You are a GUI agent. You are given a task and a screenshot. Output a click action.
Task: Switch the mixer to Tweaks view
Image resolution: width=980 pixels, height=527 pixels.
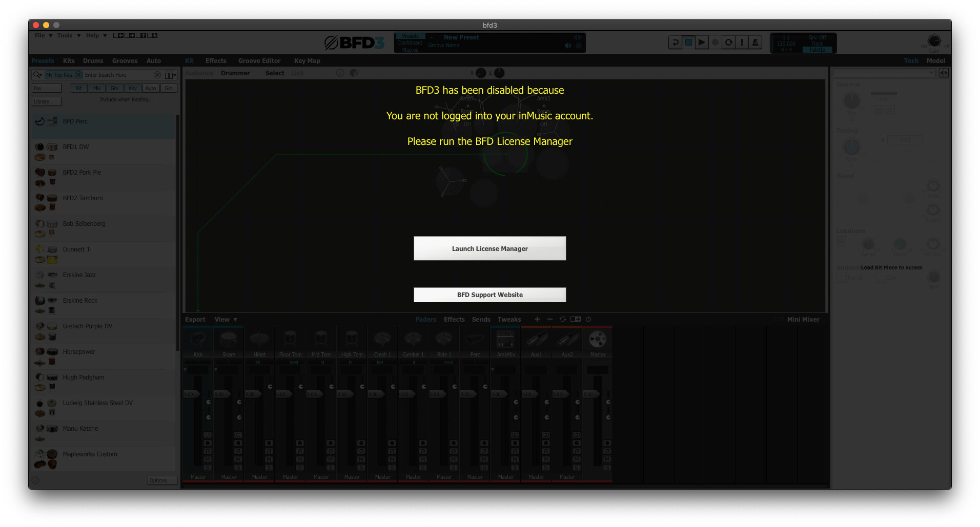[509, 319]
